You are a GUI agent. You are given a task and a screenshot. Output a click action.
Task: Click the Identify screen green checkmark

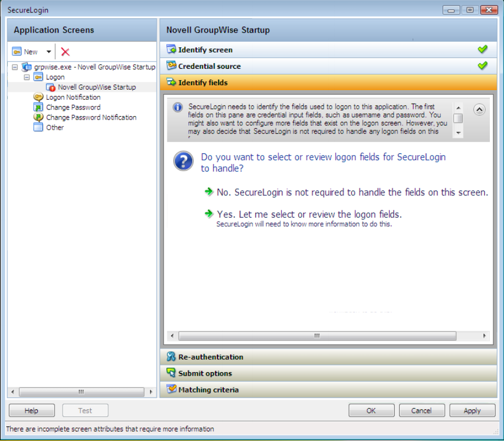tap(483, 49)
